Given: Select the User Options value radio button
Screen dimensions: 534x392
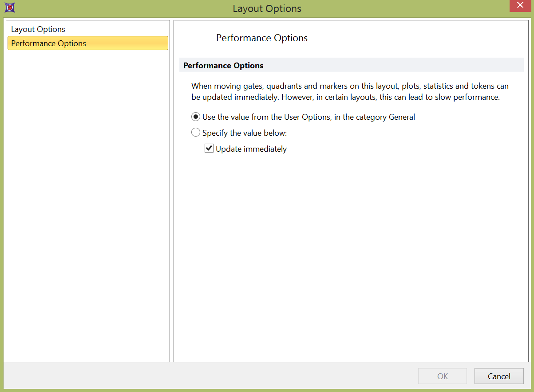Looking at the screenshot, I should tap(196, 117).
